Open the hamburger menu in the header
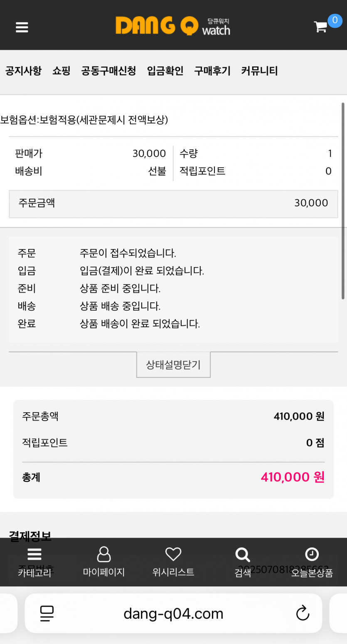The height and width of the screenshot is (644, 347). [x=22, y=27]
